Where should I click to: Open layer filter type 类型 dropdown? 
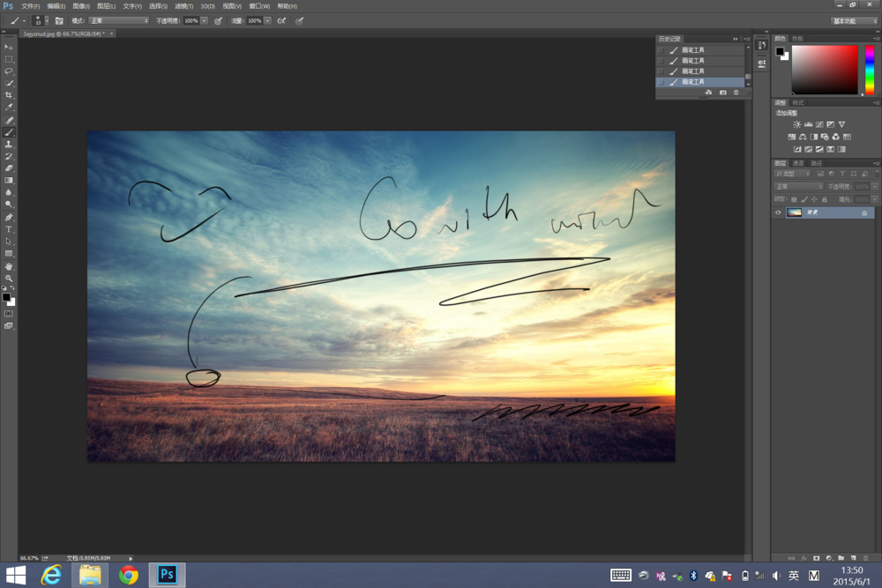[792, 174]
